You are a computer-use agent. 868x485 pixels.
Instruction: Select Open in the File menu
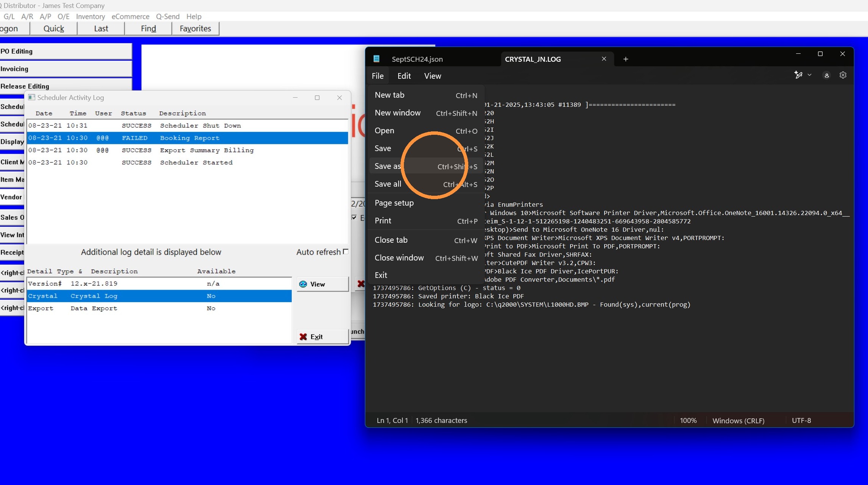click(x=426, y=131)
